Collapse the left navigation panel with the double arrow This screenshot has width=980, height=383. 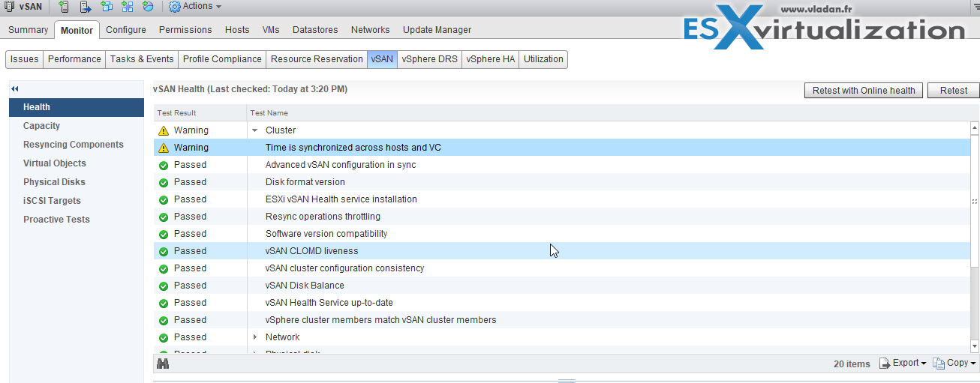[x=15, y=89]
